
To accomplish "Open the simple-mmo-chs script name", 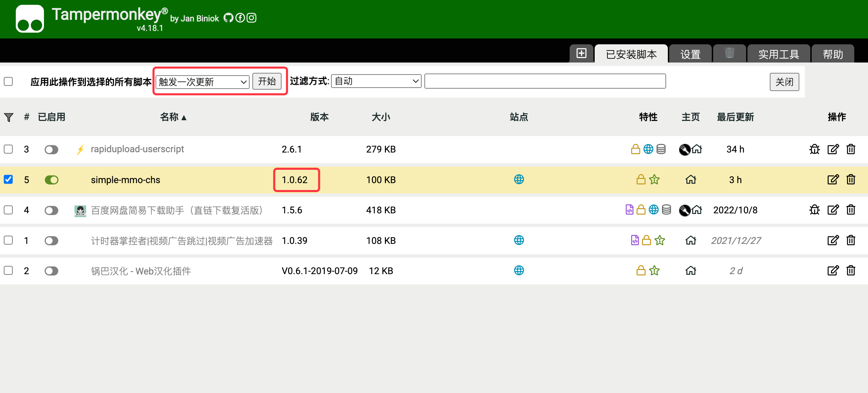I will pos(125,180).
